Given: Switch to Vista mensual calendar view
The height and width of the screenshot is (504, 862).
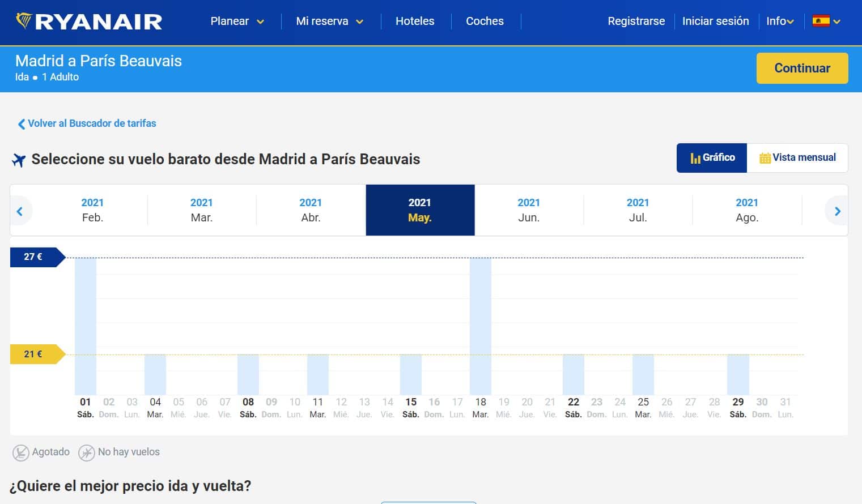Looking at the screenshot, I should point(797,158).
